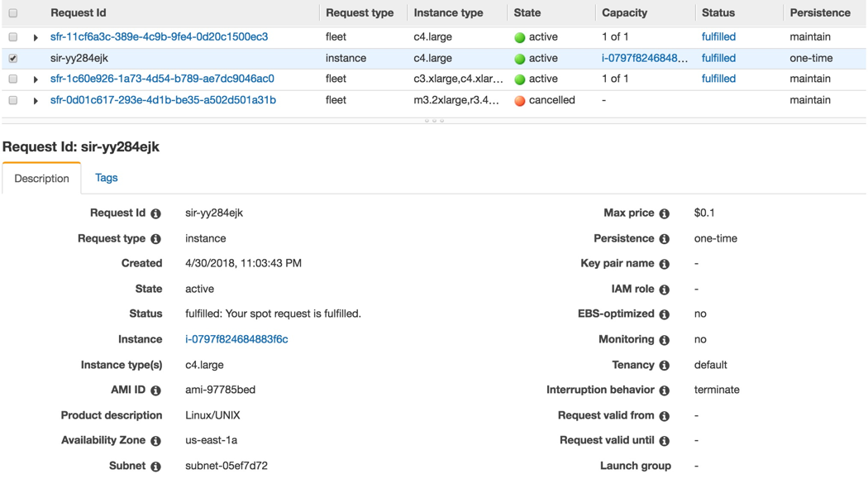This screenshot has height=479, width=868.
Task: Open request sfr-11cf6a3c-389e-4c9b-9fe4-0d20c1500ec3
Action: pos(159,36)
